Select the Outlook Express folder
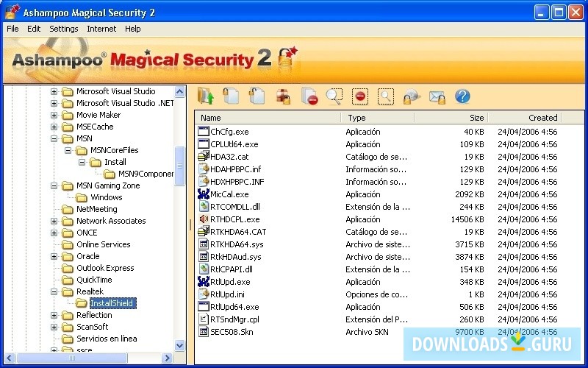The image size is (588, 368). (105, 268)
